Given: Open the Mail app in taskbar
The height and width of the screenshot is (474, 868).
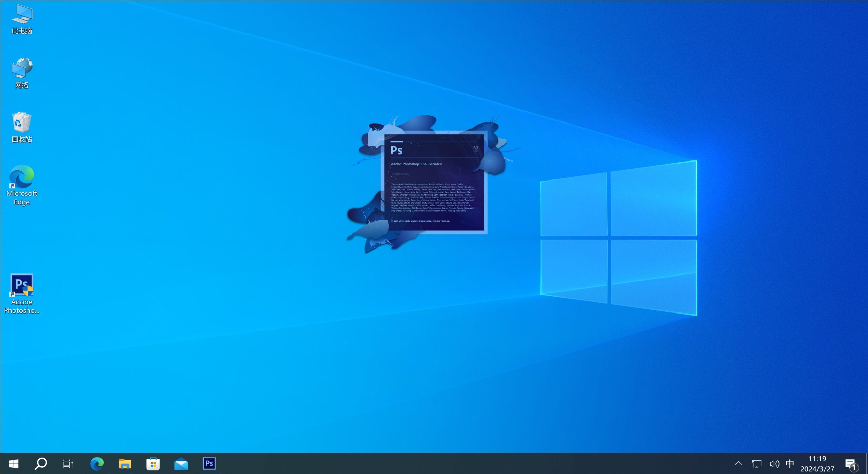Looking at the screenshot, I should (181, 463).
